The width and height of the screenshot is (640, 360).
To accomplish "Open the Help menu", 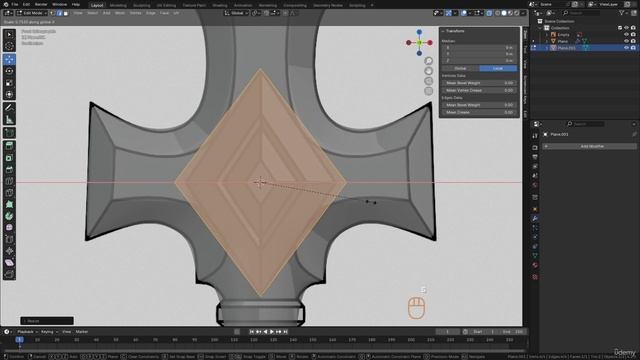I will tap(76, 4).
